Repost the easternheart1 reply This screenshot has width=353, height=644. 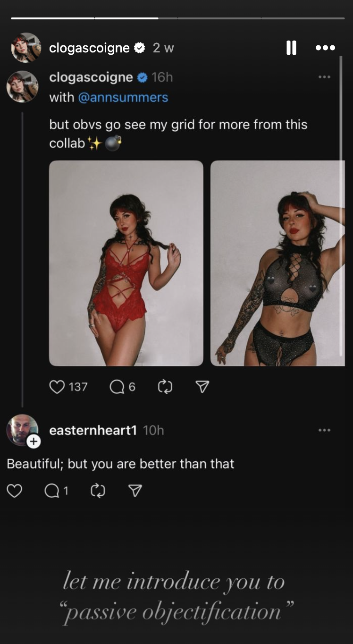click(x=98, y=491)
